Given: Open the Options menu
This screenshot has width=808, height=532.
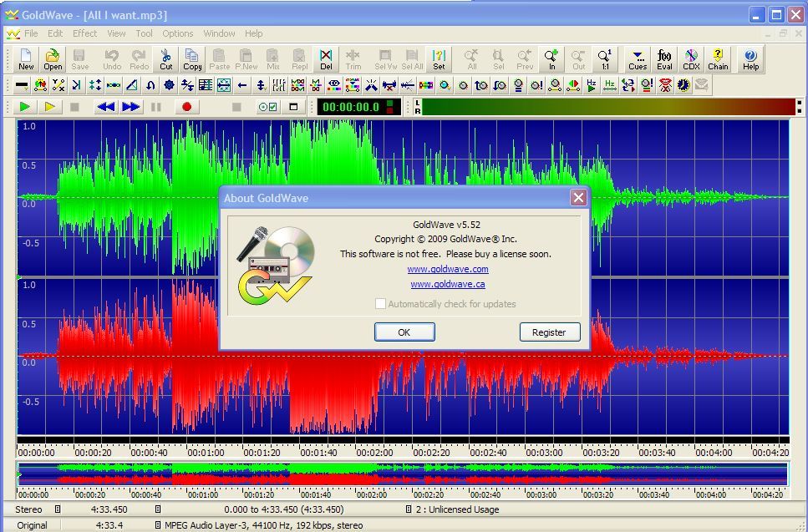Looking at the screenshot, I should (178, 33).
